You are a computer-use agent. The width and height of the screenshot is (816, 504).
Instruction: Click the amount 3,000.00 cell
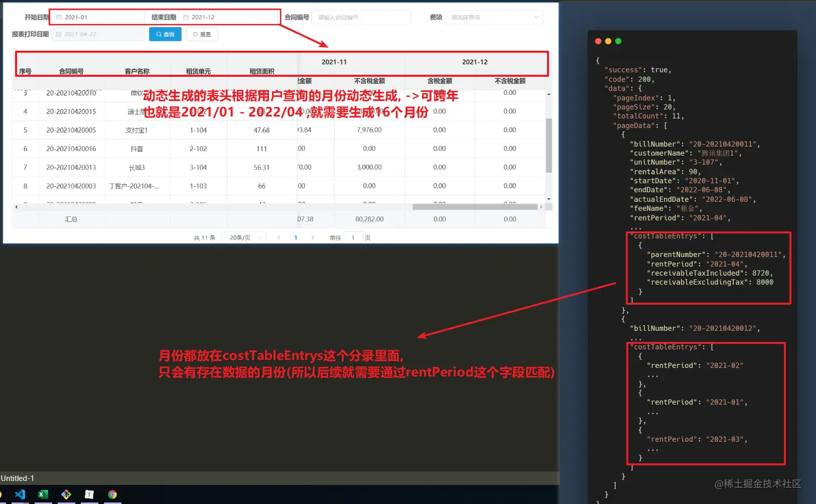click(x=369, y=167)
